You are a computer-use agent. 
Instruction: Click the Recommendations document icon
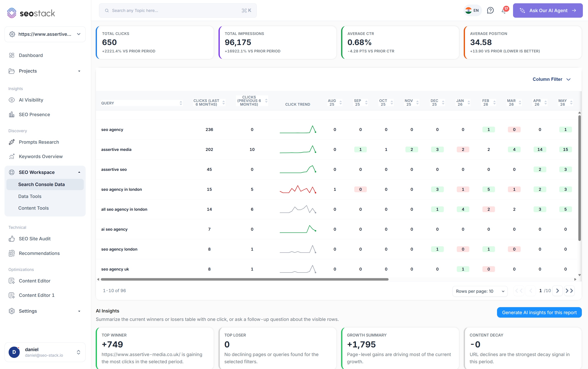point(12,253)
